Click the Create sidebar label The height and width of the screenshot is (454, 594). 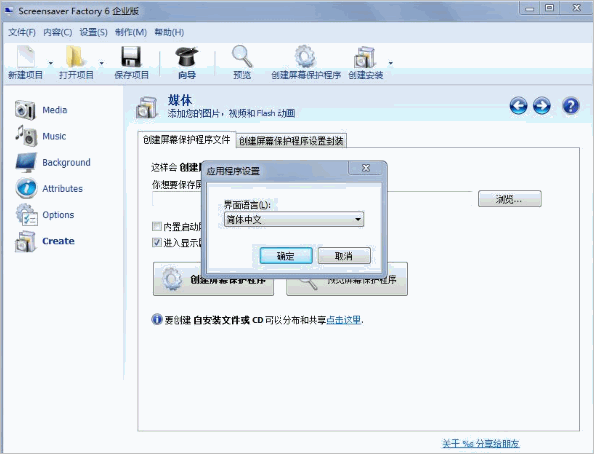pos(58,241)
